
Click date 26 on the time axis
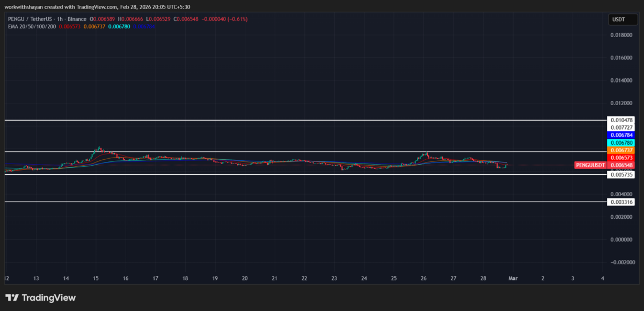click(x=423, y=278)
